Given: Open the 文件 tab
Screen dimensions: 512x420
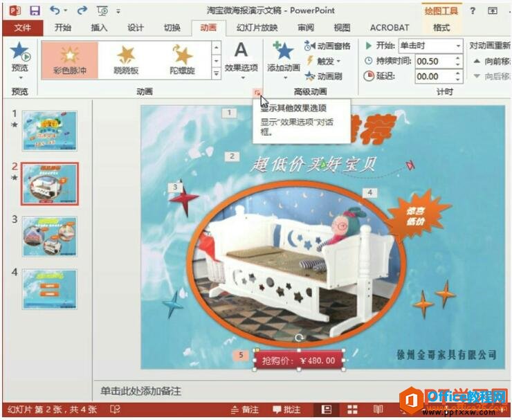Looking at the screenshot, I should (23, 28).
